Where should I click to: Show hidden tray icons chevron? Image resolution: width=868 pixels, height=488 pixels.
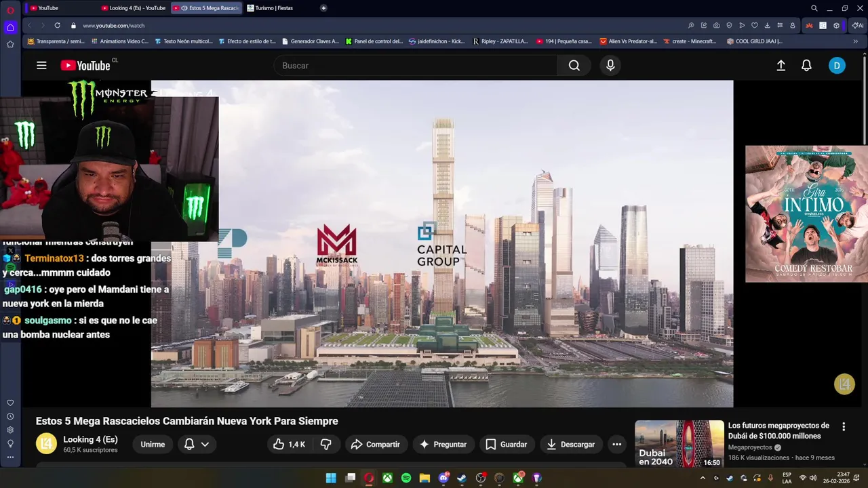pos(703,478)
